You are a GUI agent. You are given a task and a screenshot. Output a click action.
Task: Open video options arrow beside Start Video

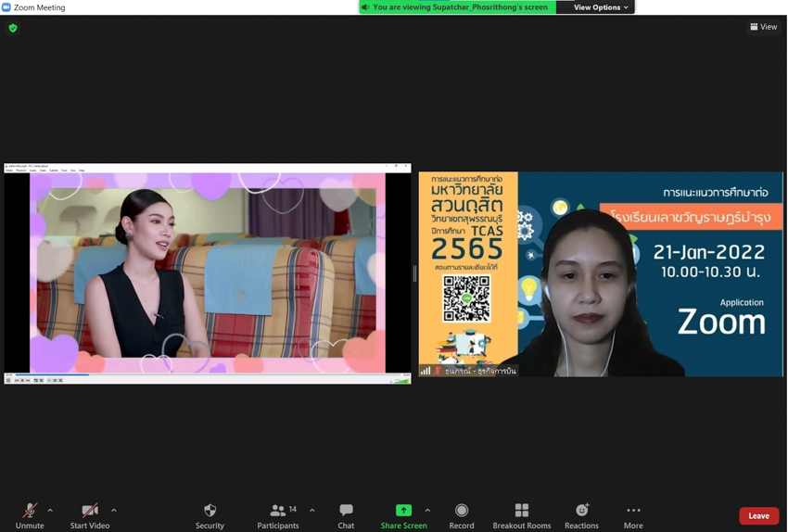click(114, 511)
